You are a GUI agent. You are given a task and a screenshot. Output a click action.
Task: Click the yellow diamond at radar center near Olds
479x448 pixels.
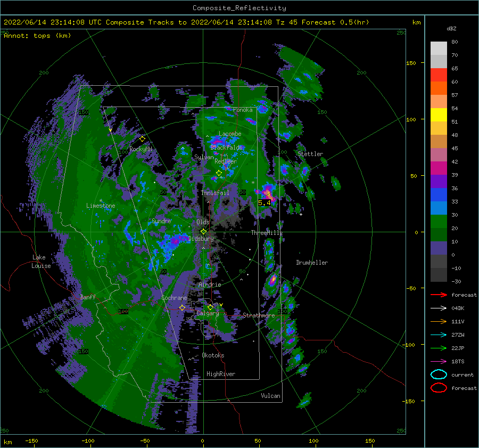point(203,232)
